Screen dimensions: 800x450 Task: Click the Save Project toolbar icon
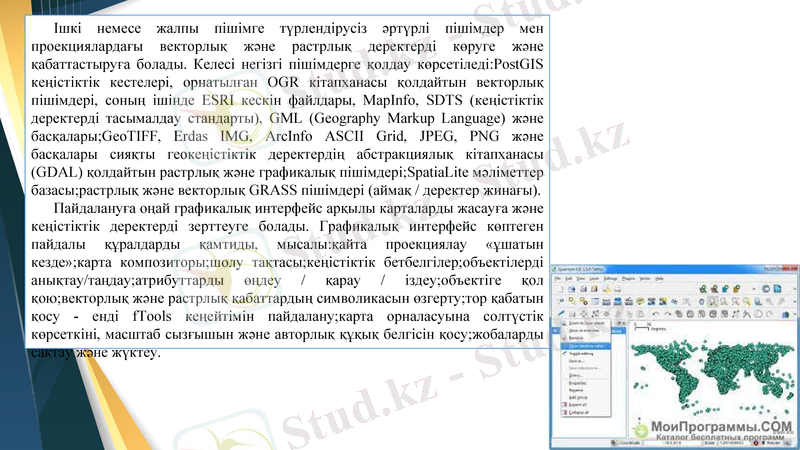click(583, 289)
